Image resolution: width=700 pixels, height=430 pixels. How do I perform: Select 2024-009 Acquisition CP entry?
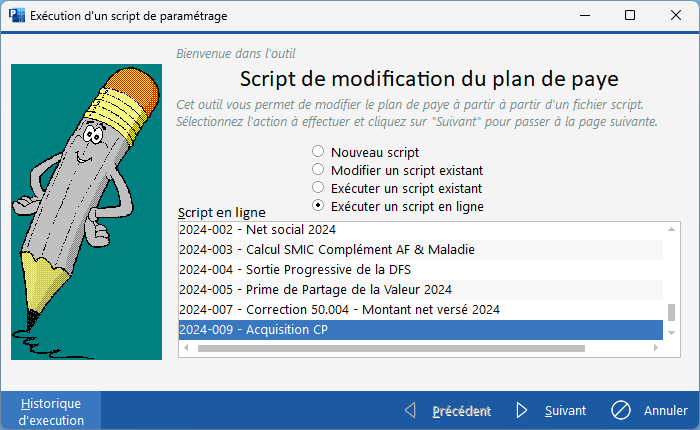pyautogui.click(x=420, y=330)
